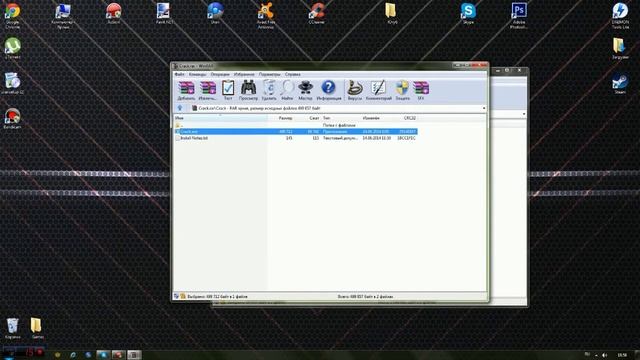Click the status bar key icon
The height and width of the screenshot is (360, 640).
pyautogui.click(x=183, y=296)
